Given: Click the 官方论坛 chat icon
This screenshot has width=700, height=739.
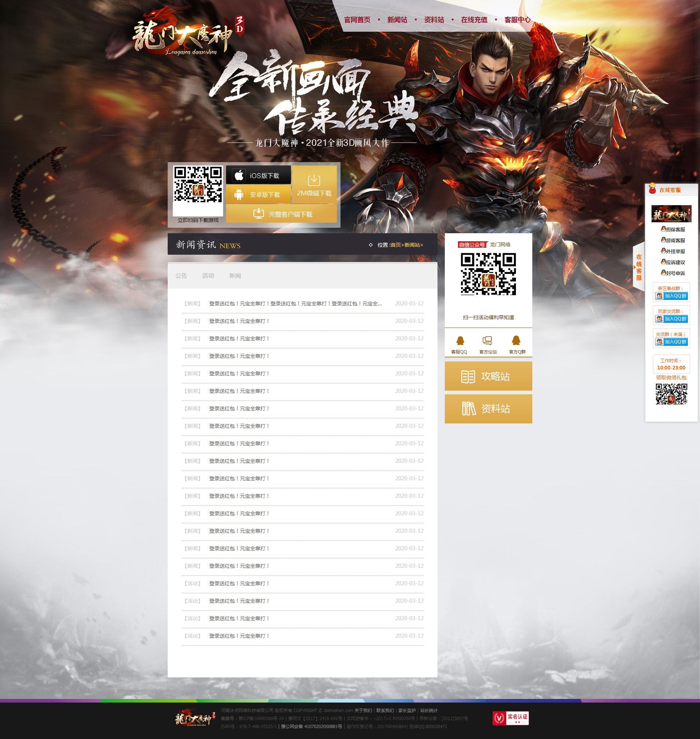Looking at the screenshot, I should pyautogui.click(x=487, y=340).
